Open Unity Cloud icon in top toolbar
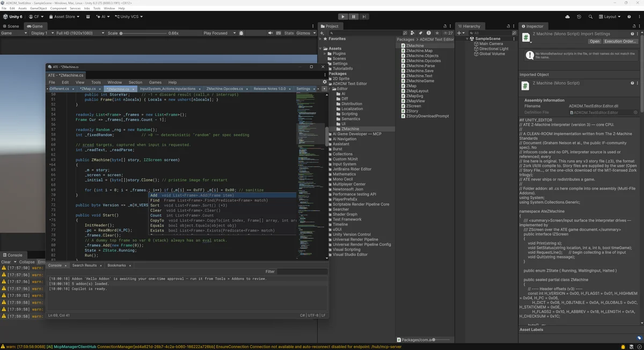The width and height of the screenshot is (644, 350). click(x=568, y=17)
